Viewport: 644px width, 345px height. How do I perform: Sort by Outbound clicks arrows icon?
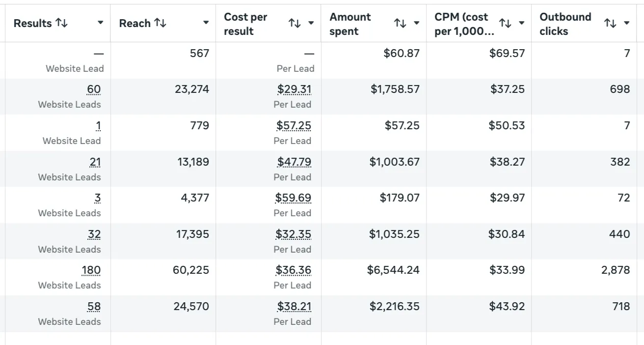coord(610,23)
